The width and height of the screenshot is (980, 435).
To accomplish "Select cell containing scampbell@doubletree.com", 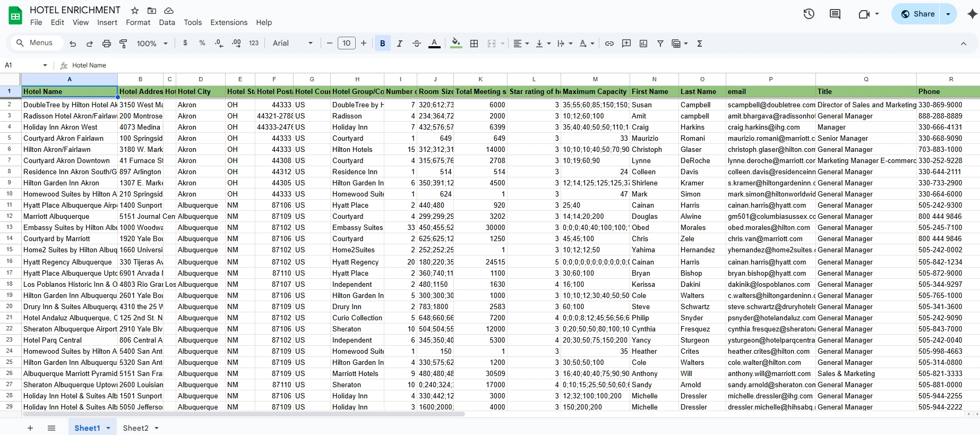I will click(x=771, y=105).
